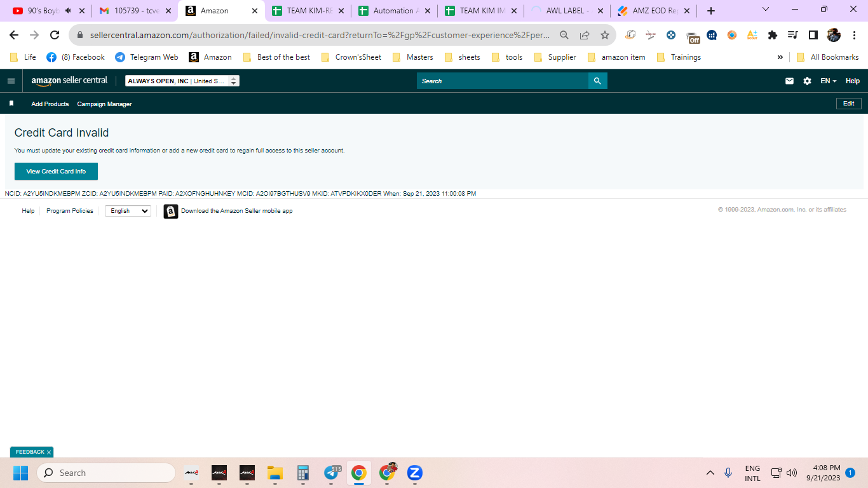Screen dimensions: 868x488
Task: Open the A+ Scout extension icon
Action: (752, 35)
